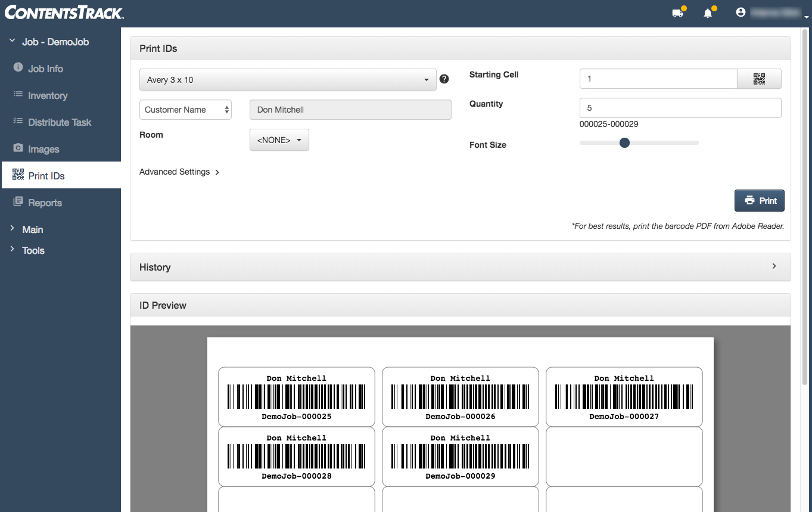Viewport: 812px width, 512px height.
Task: Open the account menu caret
Action: tap(806, 17)
